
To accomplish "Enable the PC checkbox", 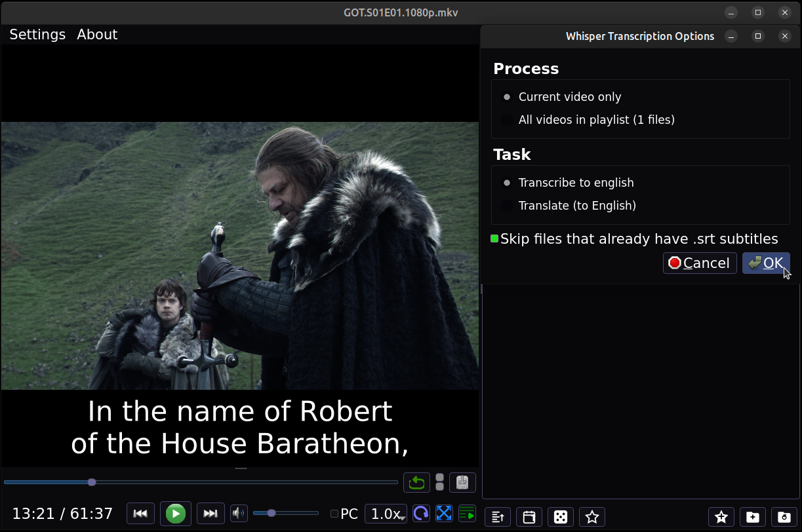I will 344,514.
